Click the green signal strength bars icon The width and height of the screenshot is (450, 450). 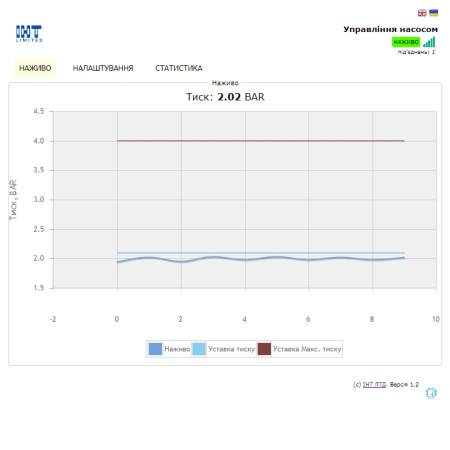tap(429, 42)
